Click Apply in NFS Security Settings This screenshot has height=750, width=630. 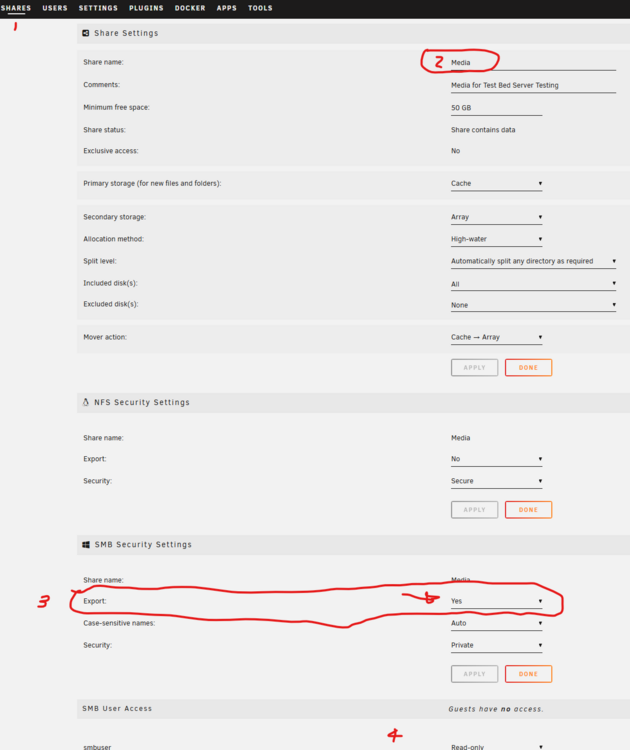(474, 510)
